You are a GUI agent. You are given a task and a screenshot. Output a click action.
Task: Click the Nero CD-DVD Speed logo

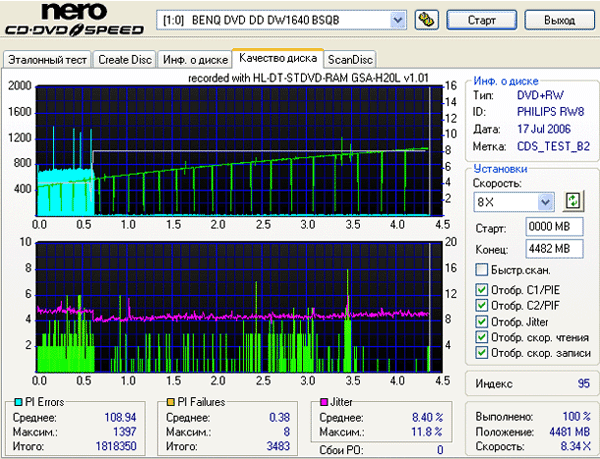[x=75, y=21]
